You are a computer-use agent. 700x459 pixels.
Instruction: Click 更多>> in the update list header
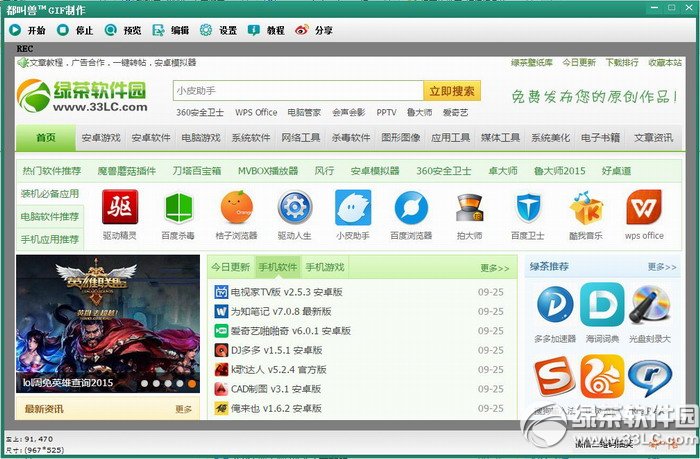(495, 268)
